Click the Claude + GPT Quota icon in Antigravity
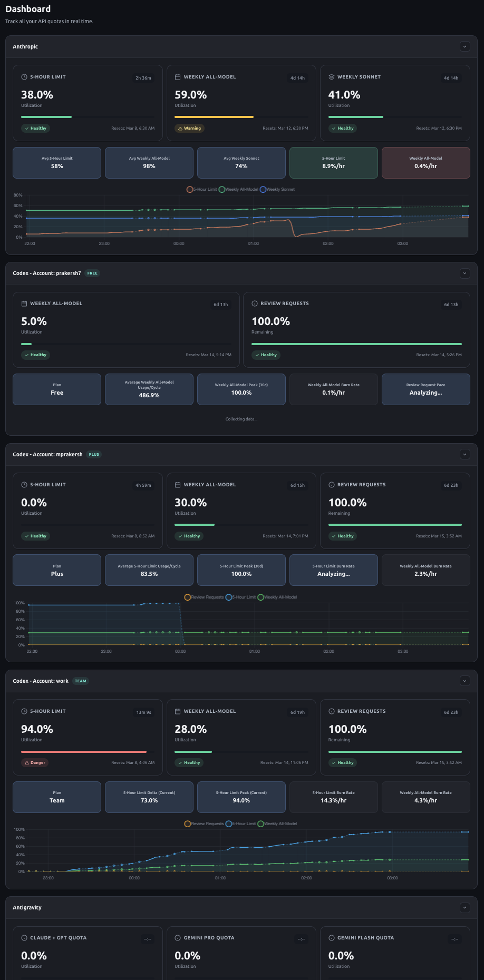Viewport: 484px width, 980px height. pyautogui.click(x=24, y=938)
